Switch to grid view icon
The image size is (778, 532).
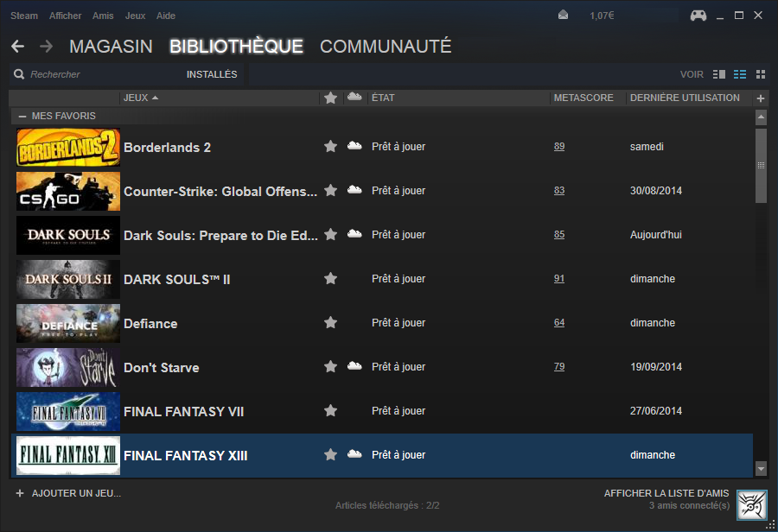click(x=761, y=74)
